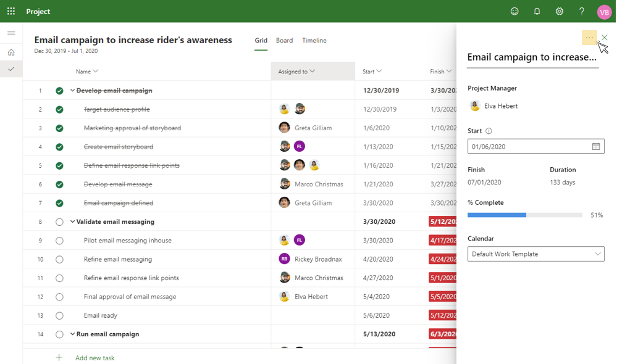Image resolution: width=617 pixels, height=364 pixels.
Task: Open the more options ellipsis in panel
Action: tap(589, 38)
